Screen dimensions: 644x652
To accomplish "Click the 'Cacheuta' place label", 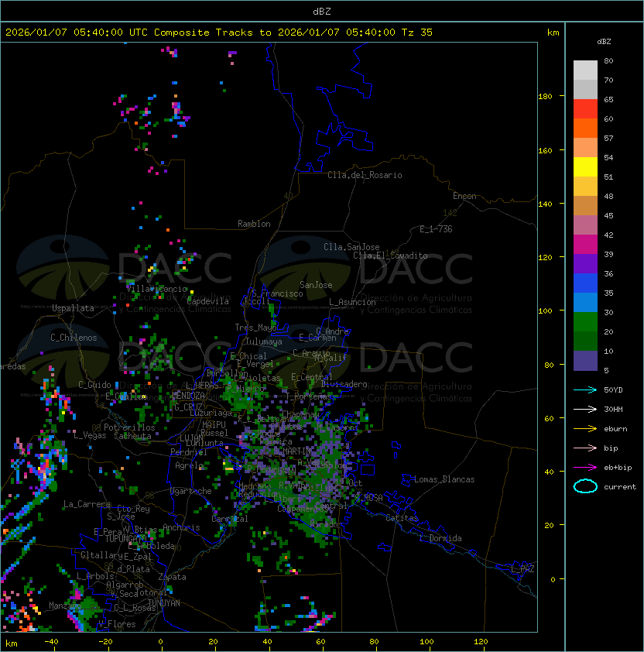I will pos(132,436).
